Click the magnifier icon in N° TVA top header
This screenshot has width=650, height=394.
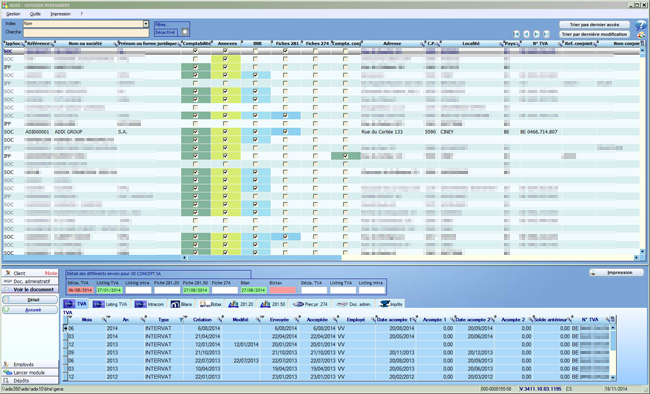pos(560,44)
